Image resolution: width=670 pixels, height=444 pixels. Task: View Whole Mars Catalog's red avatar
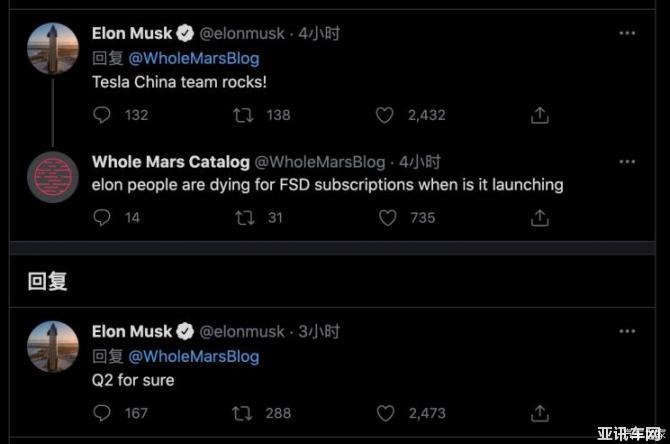[x=53, y=177]
